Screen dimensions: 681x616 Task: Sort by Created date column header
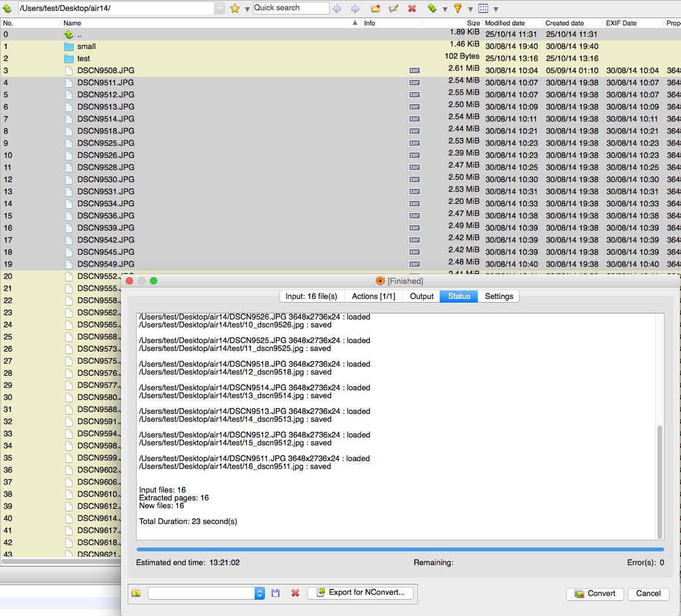point(572,23)
